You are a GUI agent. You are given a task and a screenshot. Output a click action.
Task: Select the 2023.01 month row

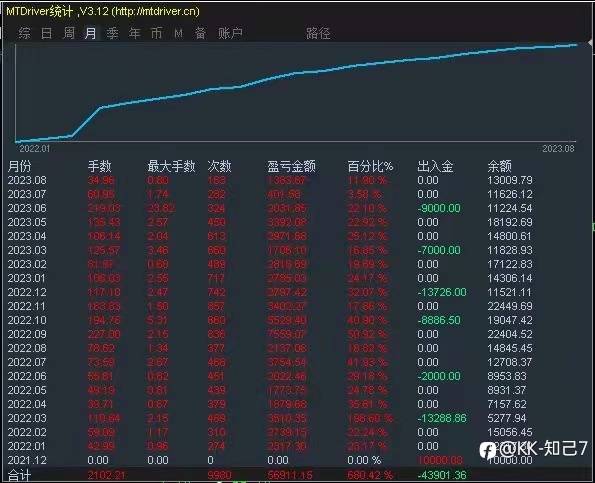270,278
